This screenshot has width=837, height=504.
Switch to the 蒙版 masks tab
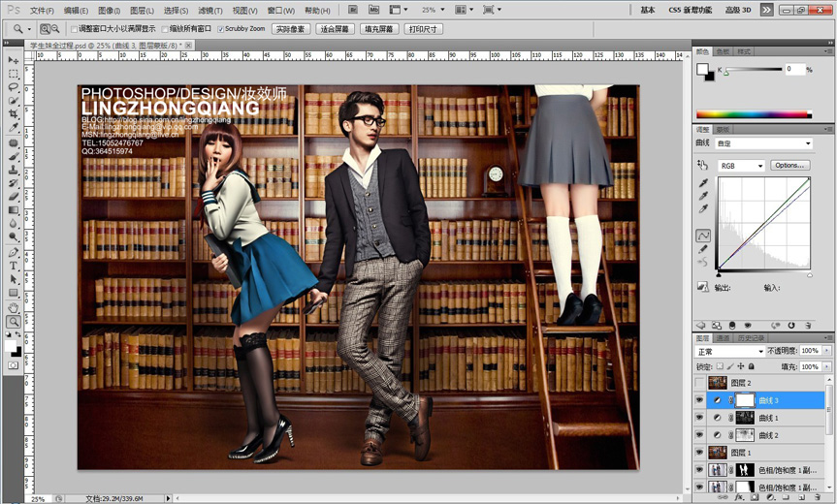click(x=723, y=130)
